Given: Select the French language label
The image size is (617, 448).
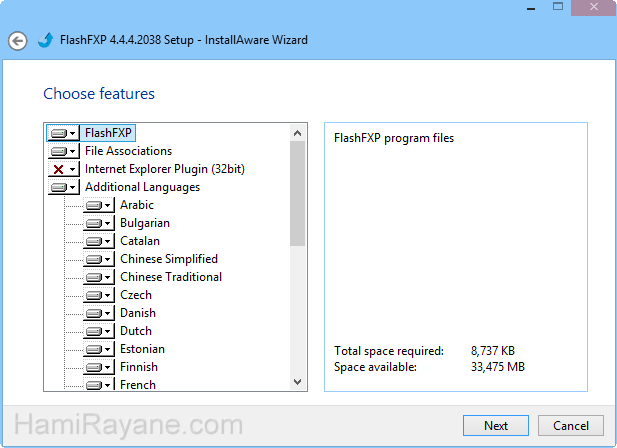Looking at the screenshot, I should (x=138, y=384).
